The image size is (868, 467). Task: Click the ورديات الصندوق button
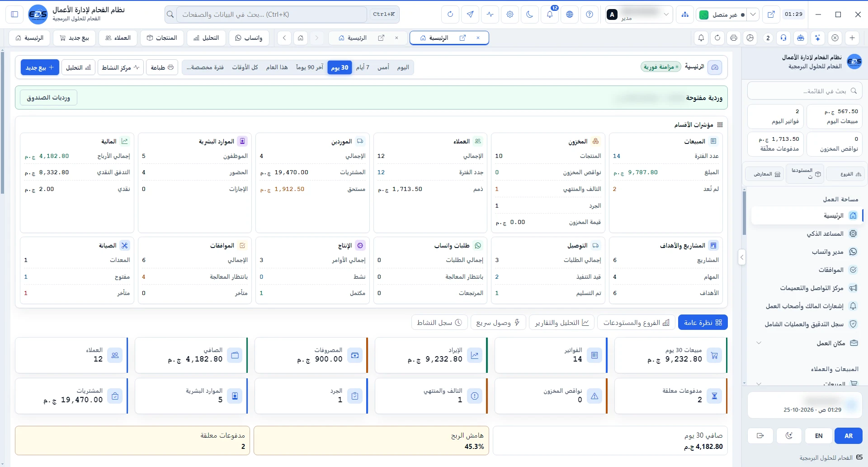pyautogui.click(x=48, y=98)
